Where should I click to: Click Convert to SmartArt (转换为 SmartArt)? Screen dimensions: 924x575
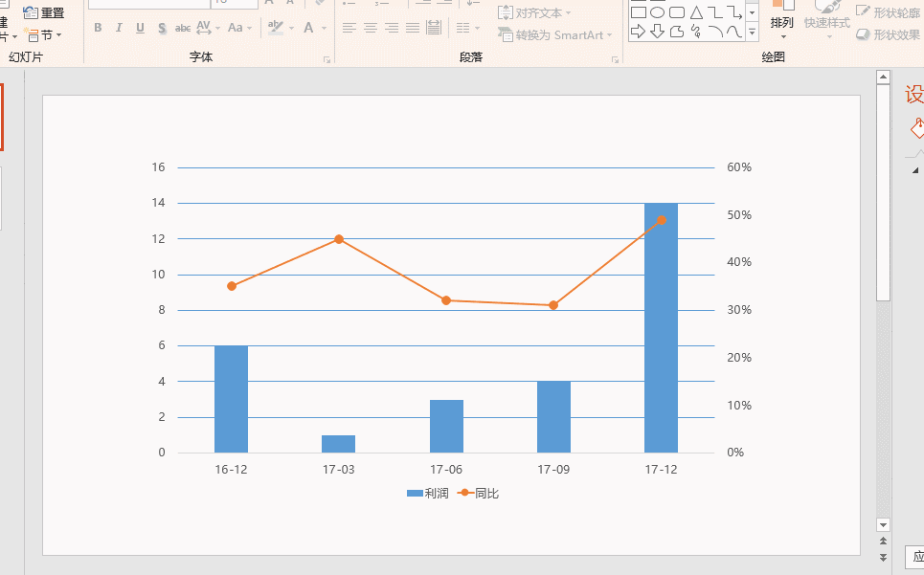[555, 35]
